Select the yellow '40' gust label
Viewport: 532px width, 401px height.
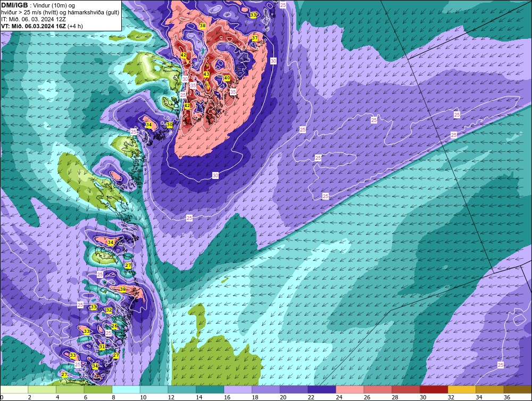(227, 78)
